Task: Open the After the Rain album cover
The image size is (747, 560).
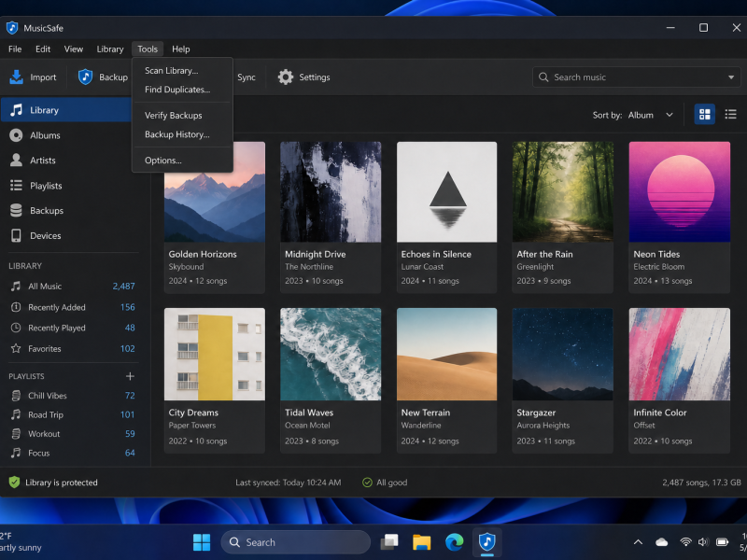Action: (x=563, y=192)
